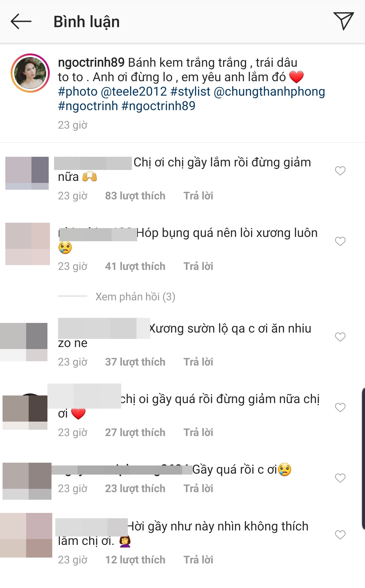Open the #ngoctrinh89 hashtag
Image resolution: width=365 pixels, height=588 pixels.
pyautogui.click(x=159, y=106)
